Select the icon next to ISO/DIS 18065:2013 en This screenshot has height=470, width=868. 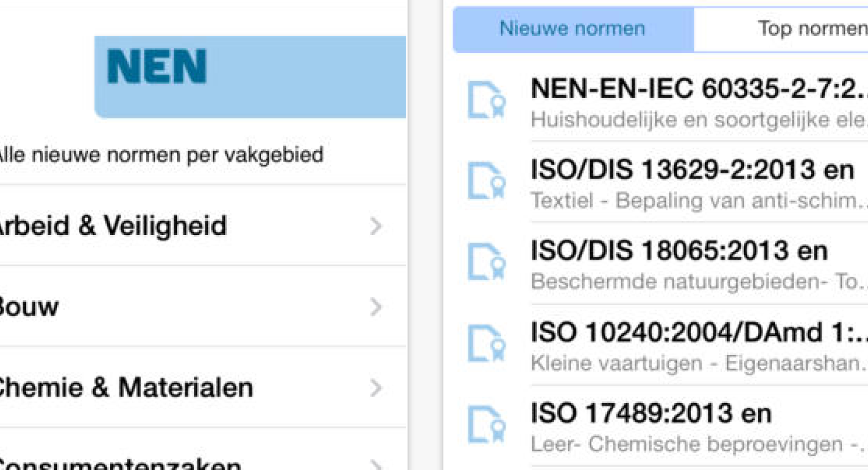(486, 263)
